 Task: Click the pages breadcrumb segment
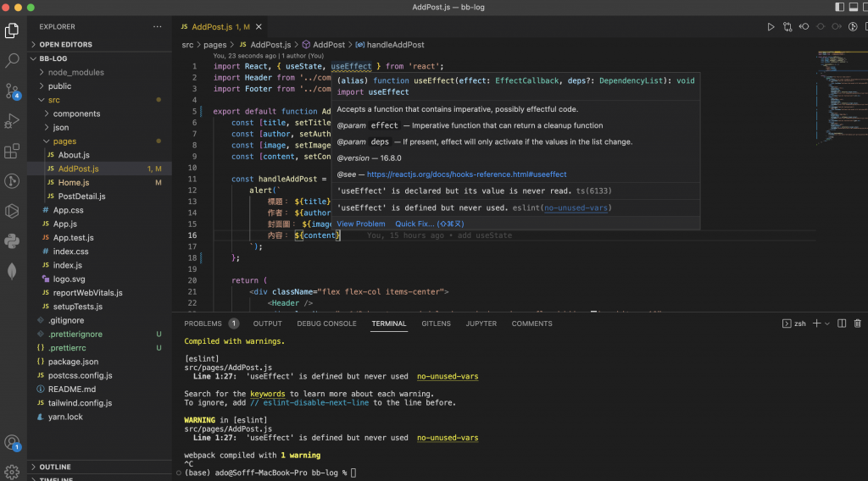coord(214,45)
